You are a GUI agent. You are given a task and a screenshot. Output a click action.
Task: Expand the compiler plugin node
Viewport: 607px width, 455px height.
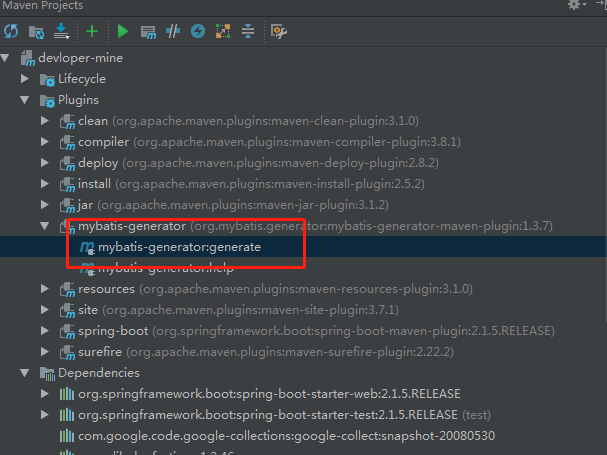click(x=45, y=142)
